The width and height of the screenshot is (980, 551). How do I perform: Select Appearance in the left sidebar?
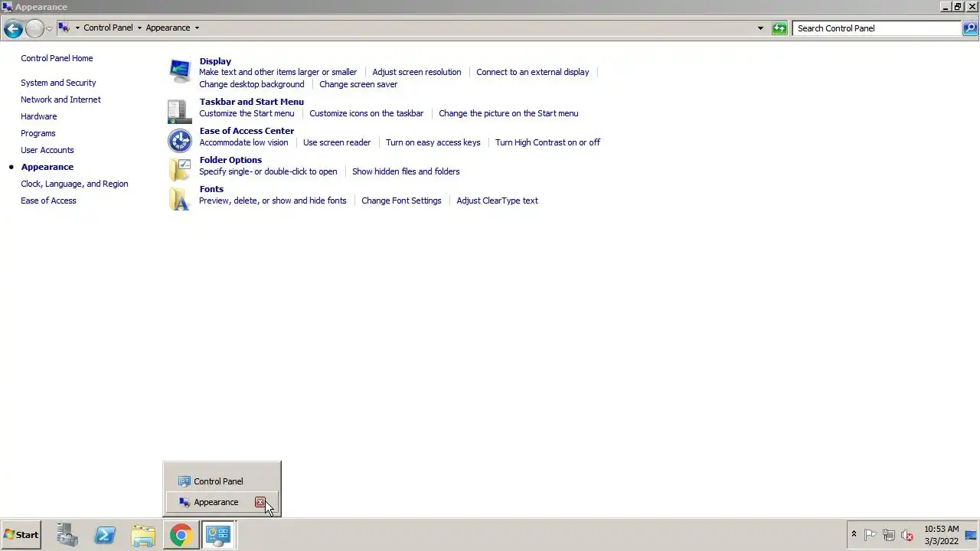coord(47,167)
